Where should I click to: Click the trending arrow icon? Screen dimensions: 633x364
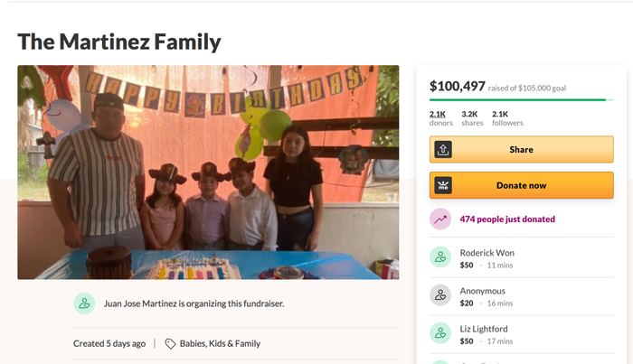(x=440, y=219)
